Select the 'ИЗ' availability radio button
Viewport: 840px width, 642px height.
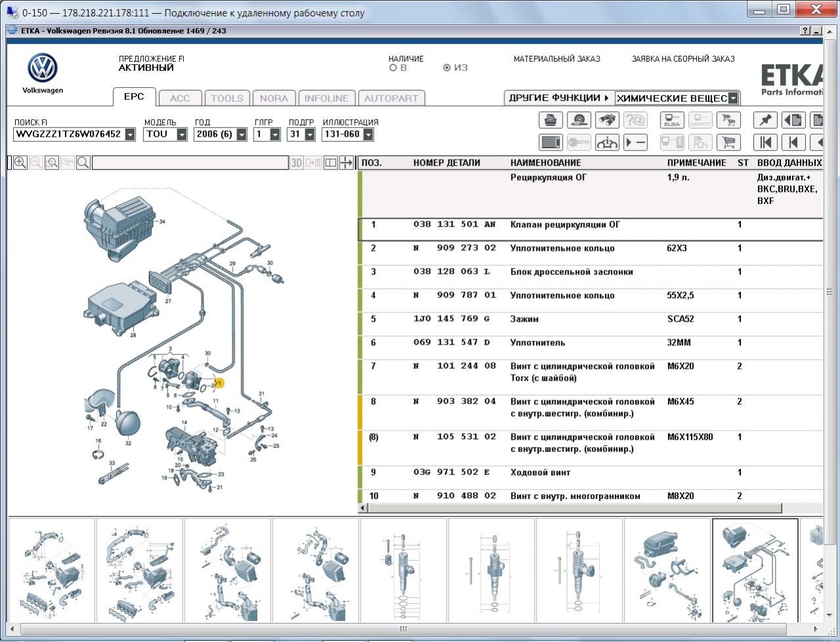point(447,68)
